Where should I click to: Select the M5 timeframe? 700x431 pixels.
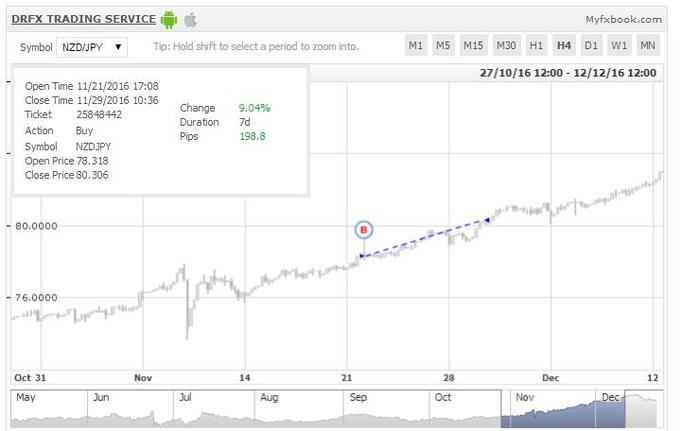pos(443,46)
